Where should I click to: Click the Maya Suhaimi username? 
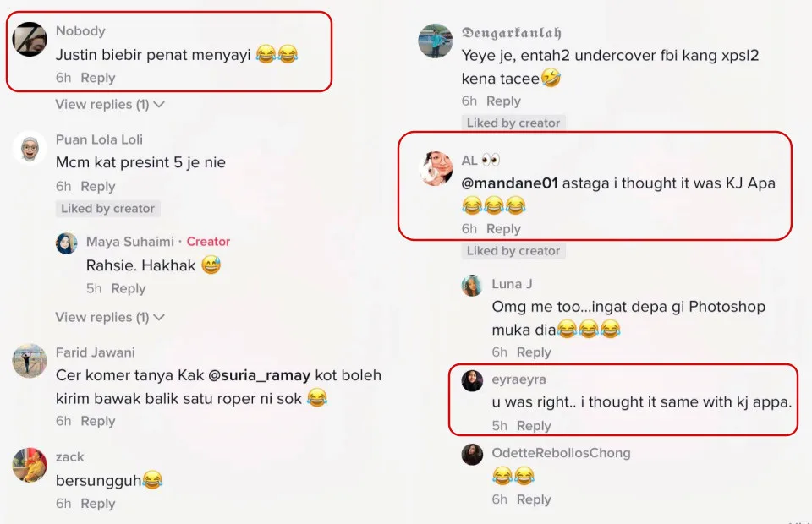(130, 242)
